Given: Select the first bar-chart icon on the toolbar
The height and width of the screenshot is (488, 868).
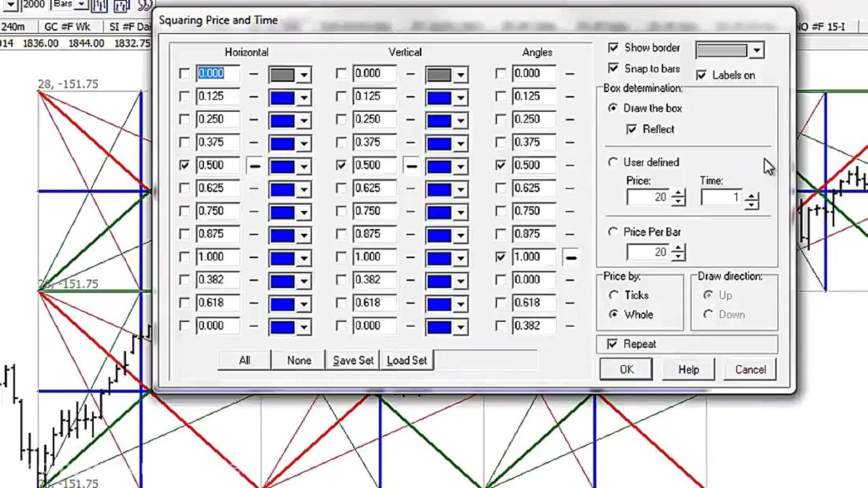Looking at the screenshot, I should tap(98, 6).
